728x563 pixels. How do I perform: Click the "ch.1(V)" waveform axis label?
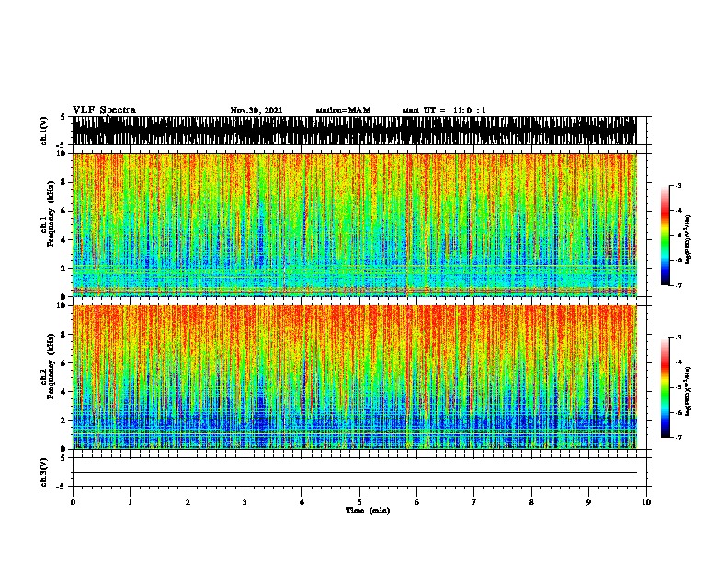[44, 131]
